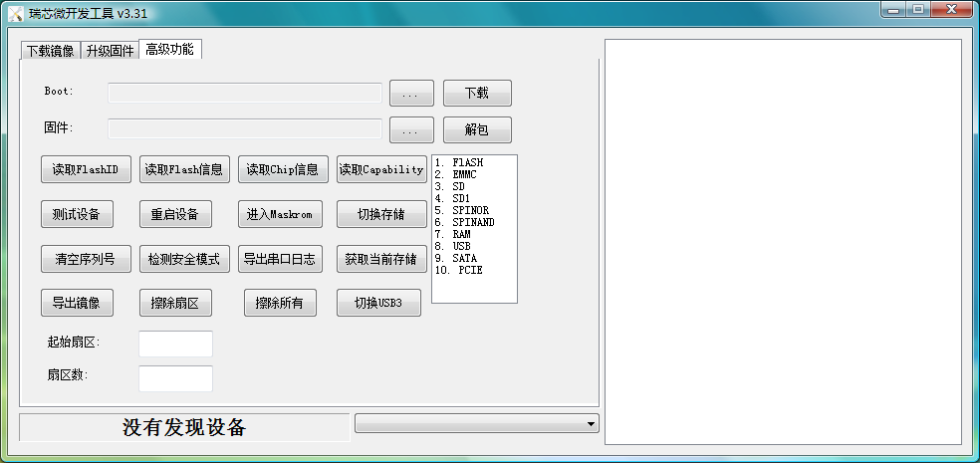Click the 擦除所有 button
980x463 pixels.
[280, 303]
